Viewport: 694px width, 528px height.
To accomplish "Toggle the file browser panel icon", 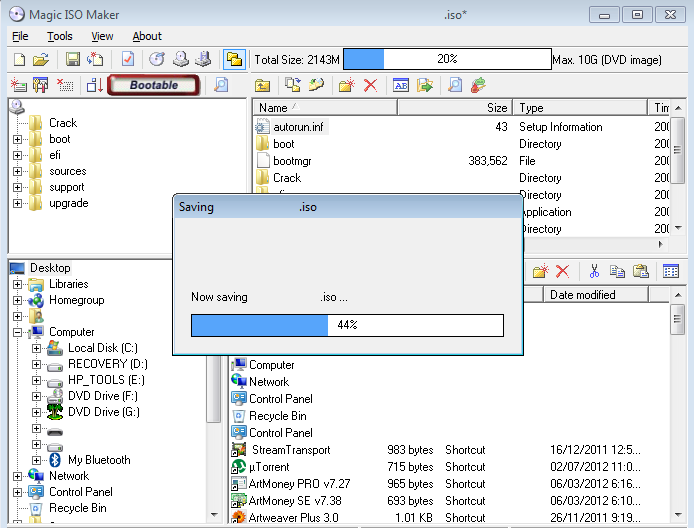I will 234,59.
